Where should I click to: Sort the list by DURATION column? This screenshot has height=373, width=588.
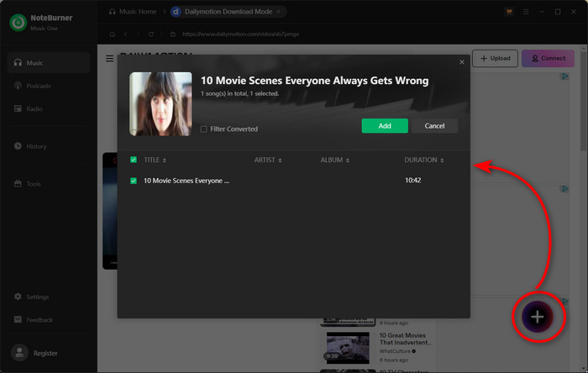point(423,160)
